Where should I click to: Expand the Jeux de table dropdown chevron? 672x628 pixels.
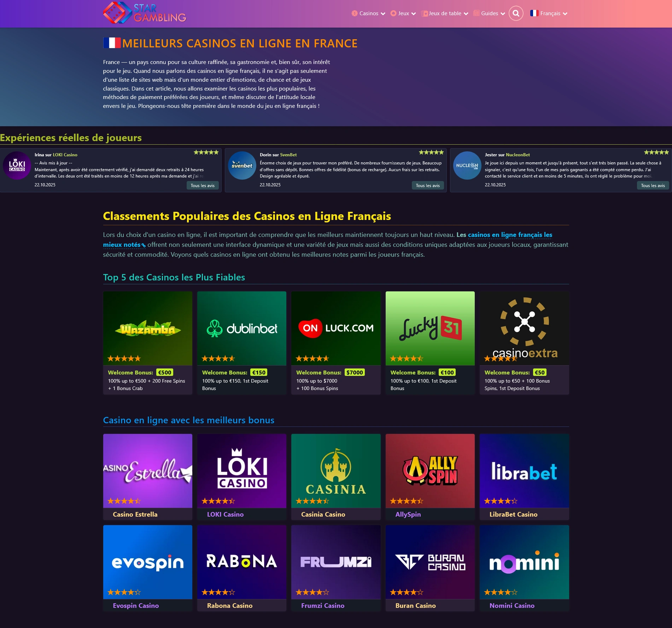[x=466, y=14]
